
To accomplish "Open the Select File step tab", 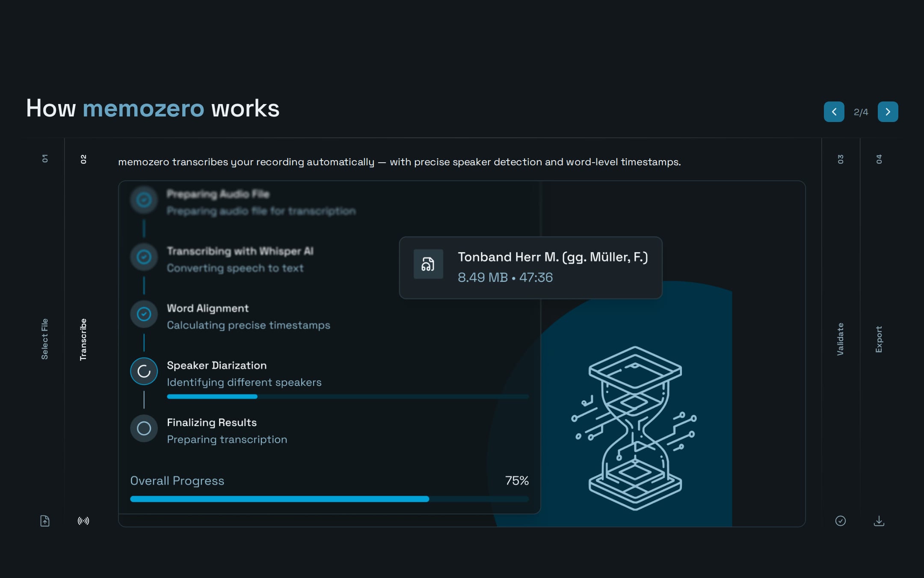I will point(45,338).
